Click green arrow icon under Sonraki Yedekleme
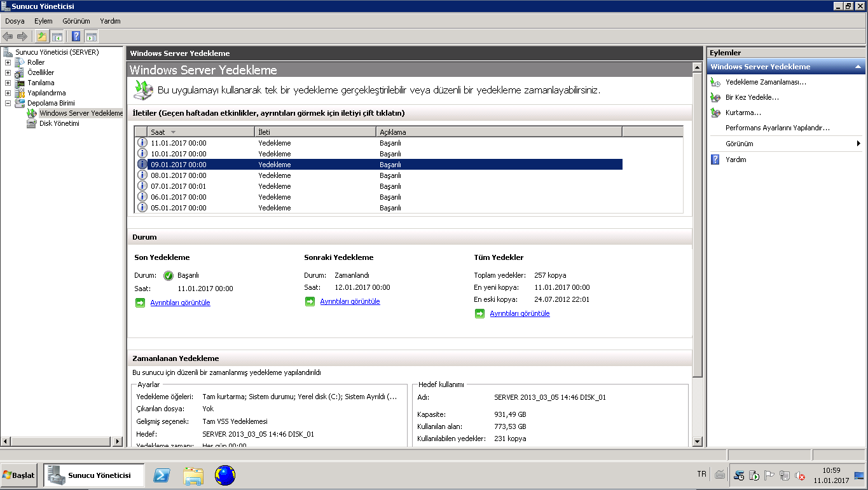868x490 pixels. pyautogui.click(x=310, y=301)
